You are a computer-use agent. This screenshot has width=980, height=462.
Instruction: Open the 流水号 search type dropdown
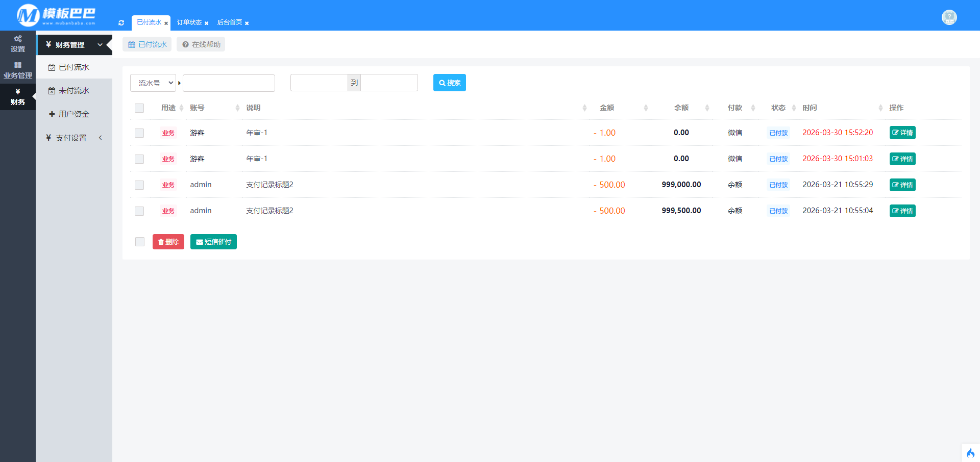153,83
